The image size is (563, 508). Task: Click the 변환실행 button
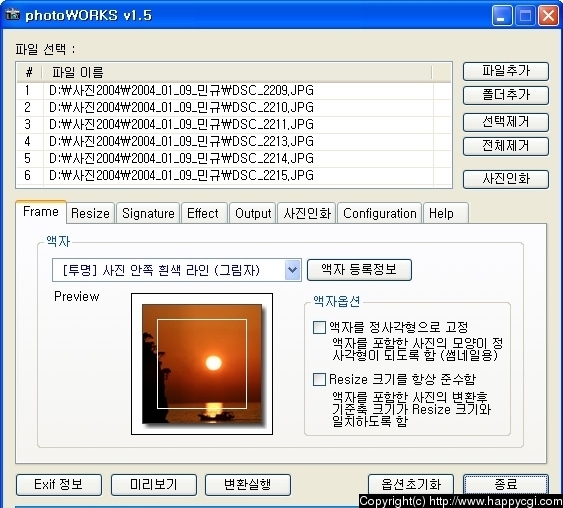(x=248, y=485)
